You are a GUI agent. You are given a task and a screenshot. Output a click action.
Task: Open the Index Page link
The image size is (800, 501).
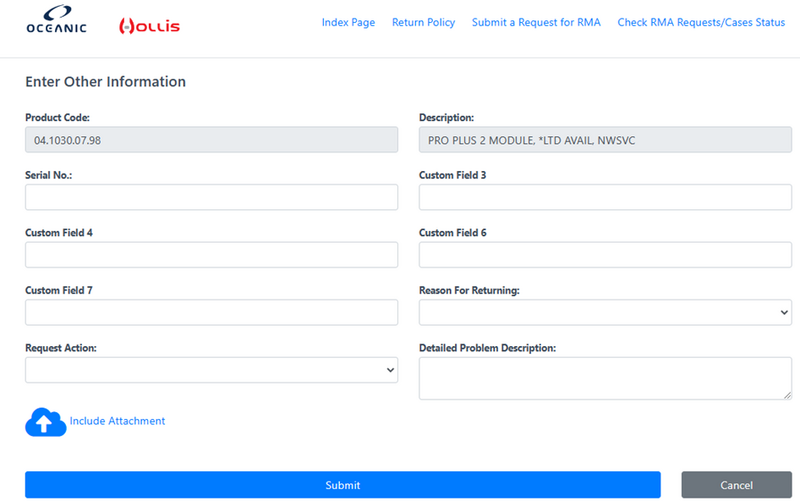348,22
